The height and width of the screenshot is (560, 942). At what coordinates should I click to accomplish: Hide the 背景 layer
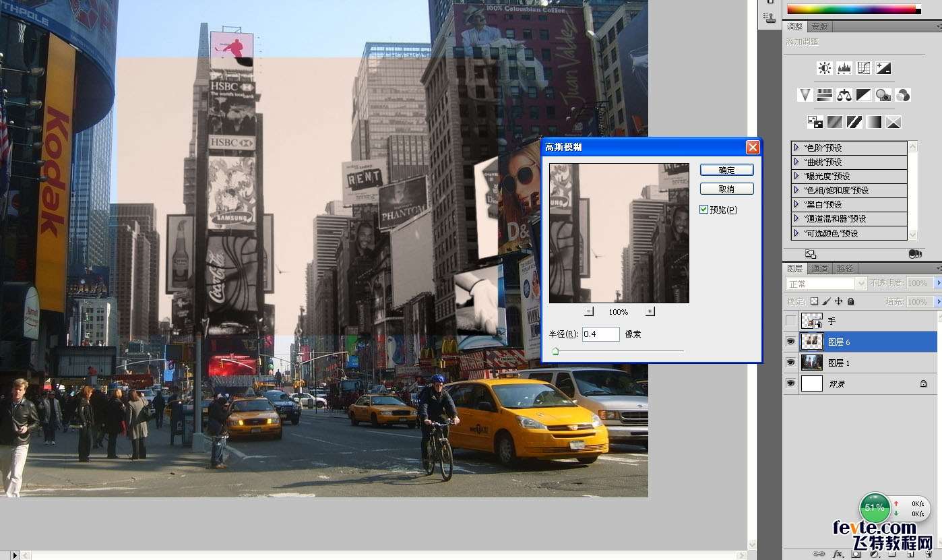(x=791, y=383)
